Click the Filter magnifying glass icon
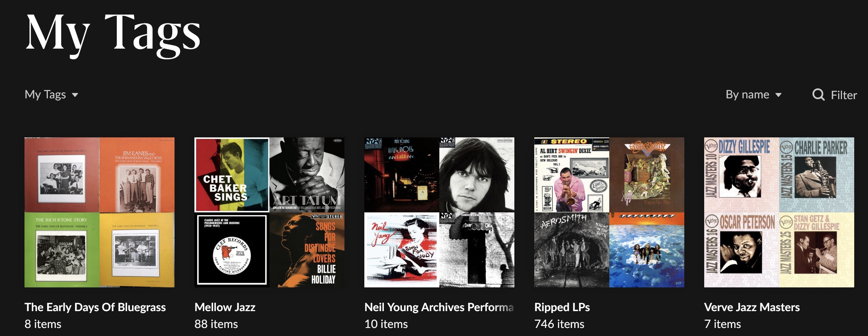This screenshot has height=336, width=868. click(x=818, y=95)
